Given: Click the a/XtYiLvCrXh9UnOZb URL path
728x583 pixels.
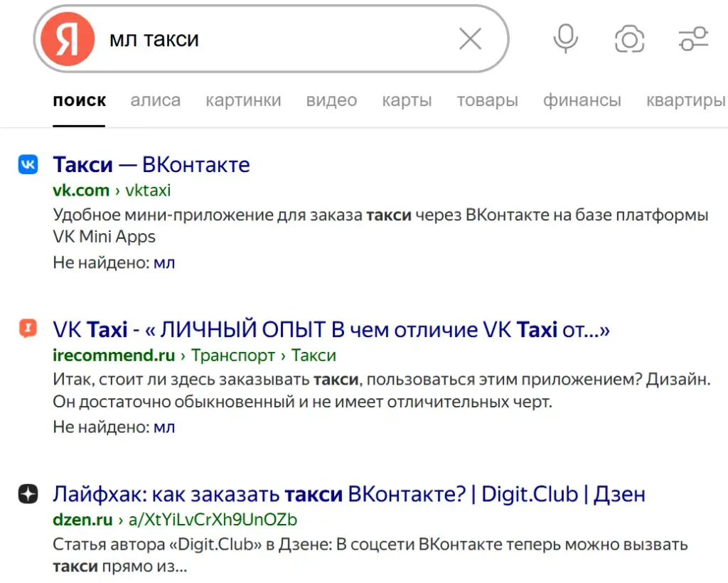Looking at the screenshot, I should 213,520.
